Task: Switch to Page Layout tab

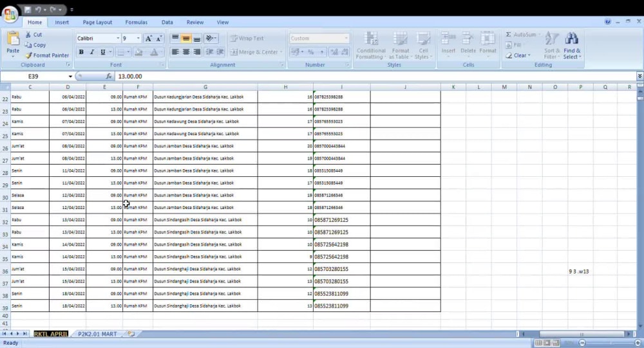Action: pyautogui.click(x=97, y=22)
